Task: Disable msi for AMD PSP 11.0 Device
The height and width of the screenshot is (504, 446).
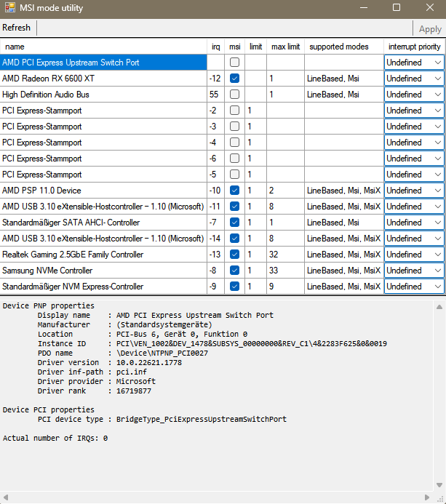Action: point(235,191)
